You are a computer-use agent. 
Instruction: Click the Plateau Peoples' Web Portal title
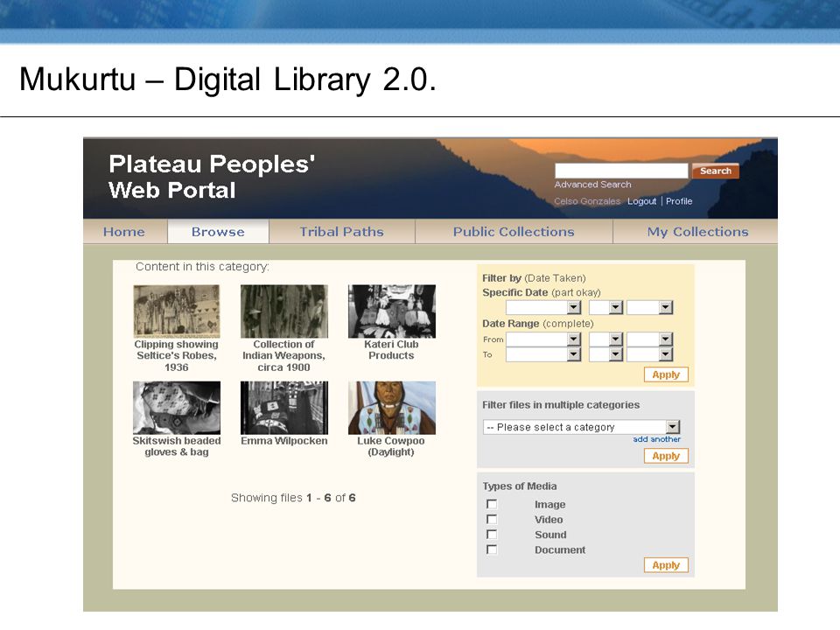(x=212, y=177)
